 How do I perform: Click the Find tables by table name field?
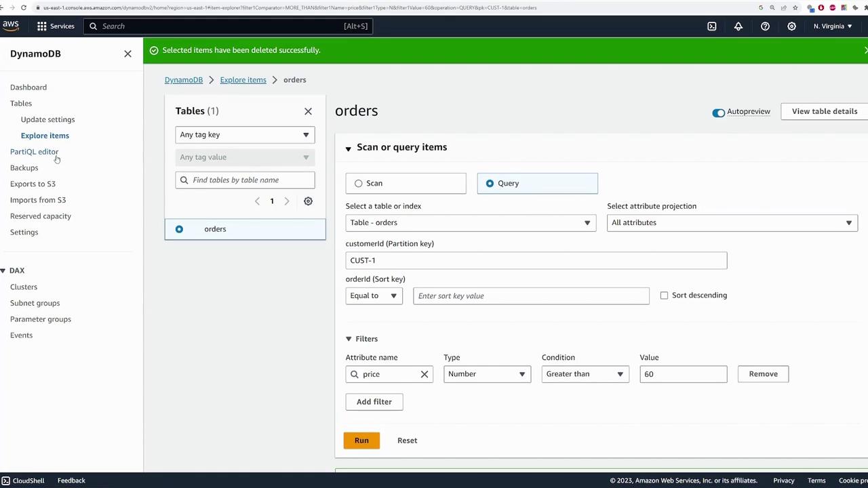tap(245, 180)
